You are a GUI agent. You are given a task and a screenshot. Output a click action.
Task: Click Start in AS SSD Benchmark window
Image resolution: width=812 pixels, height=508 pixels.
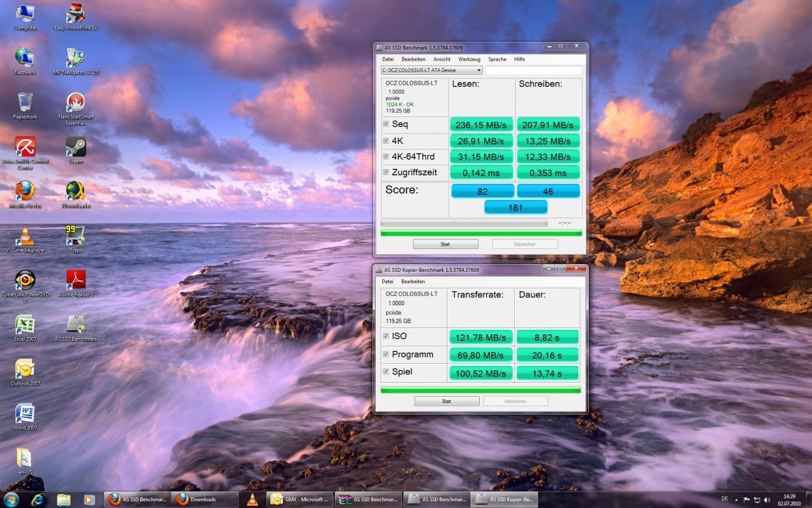pyautogui.click(x=445, y=244)
